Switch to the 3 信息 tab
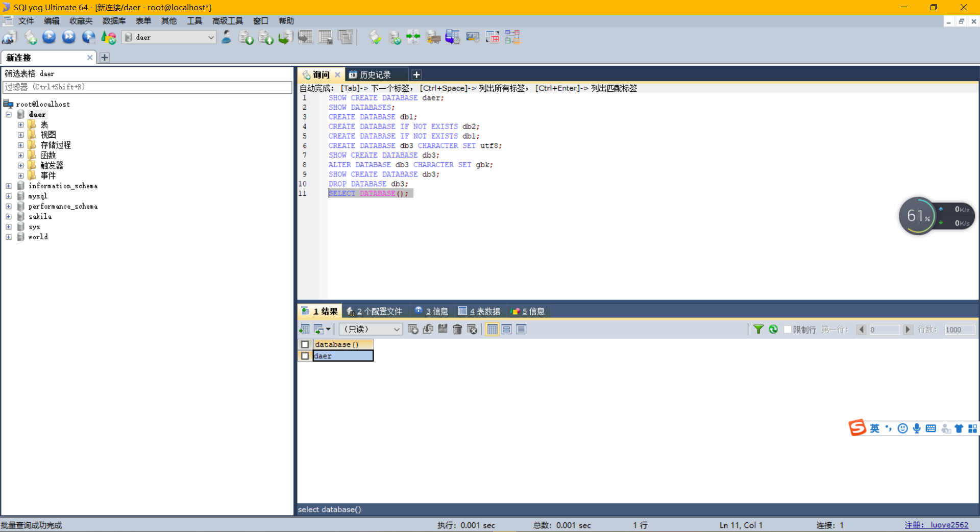Image resolution: width=980 pixels, height=532 pixels. click(432, 311)
